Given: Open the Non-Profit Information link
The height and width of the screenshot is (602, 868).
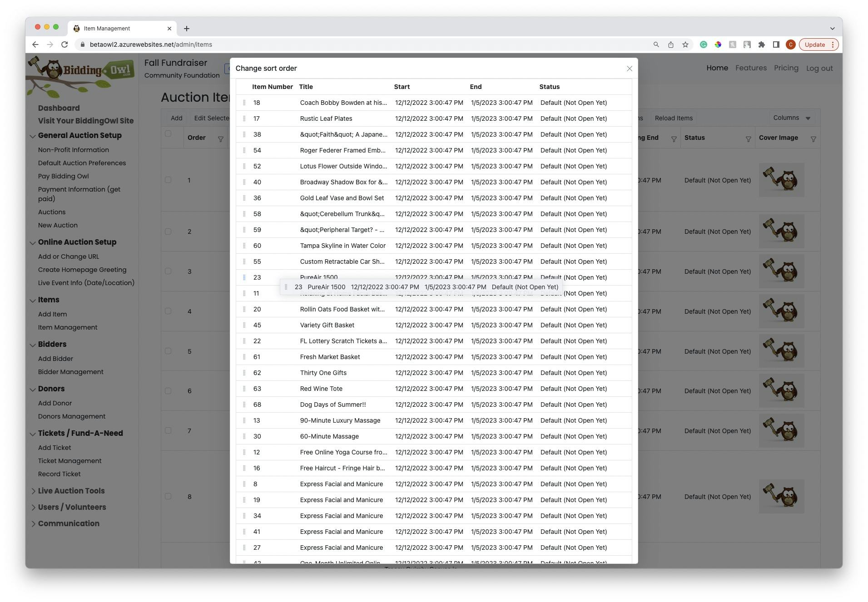Looking at the screenshot, I should coord(74,150).
